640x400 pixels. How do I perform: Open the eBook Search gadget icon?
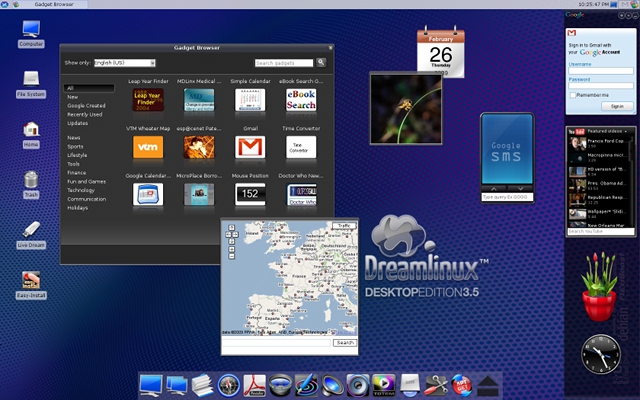click(301, 100)
